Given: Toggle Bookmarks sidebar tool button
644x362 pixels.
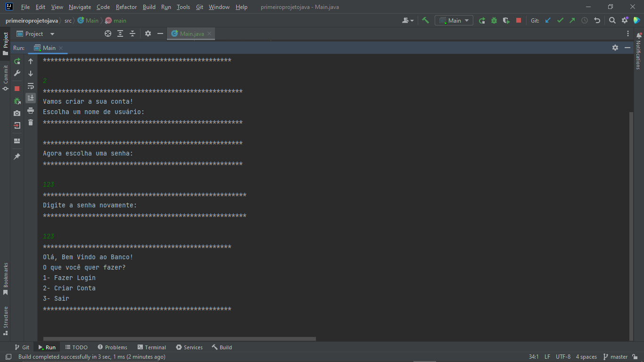Looking at the screenshot, I should [x=5, y=279].
